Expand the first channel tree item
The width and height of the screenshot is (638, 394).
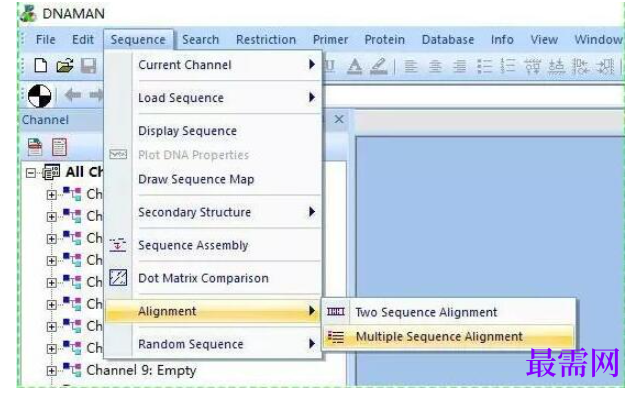coord(51,195)
